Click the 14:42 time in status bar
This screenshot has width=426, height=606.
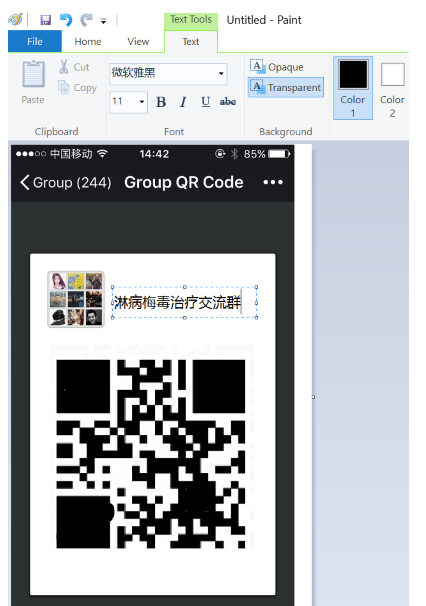click(154, 154)
